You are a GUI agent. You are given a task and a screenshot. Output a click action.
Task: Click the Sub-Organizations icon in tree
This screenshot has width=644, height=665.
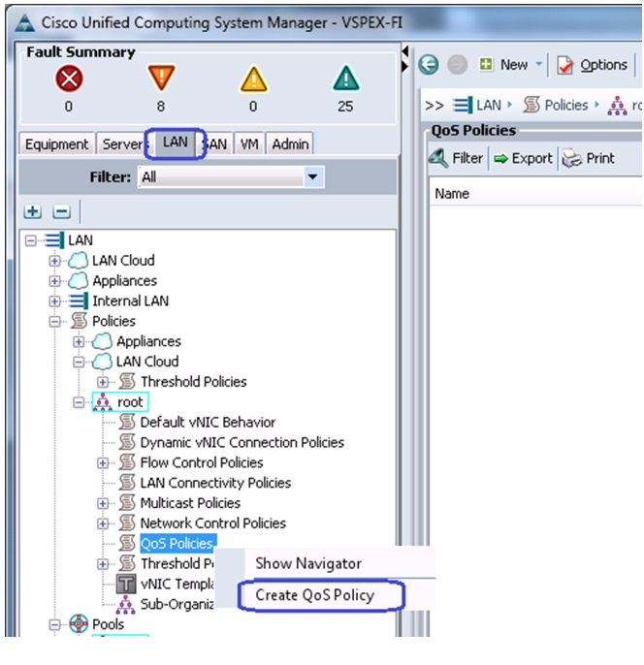pyautogui.click(x=125, y=604)
